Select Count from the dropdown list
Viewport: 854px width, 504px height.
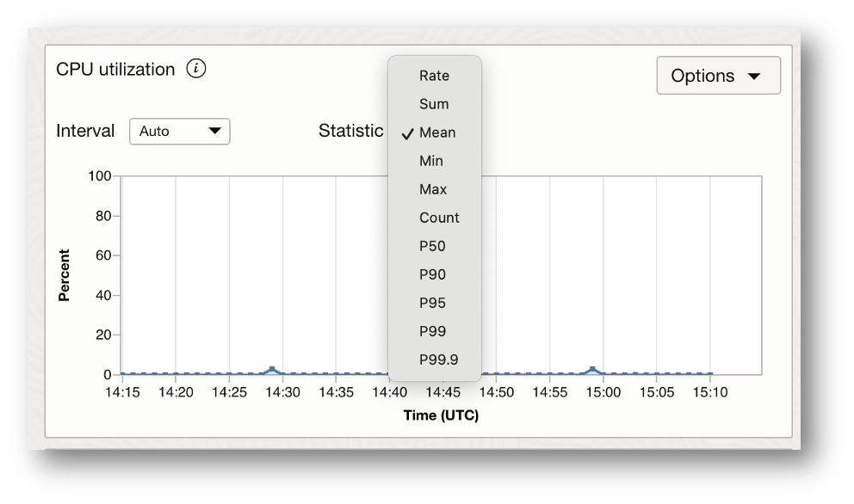point(435,218)
